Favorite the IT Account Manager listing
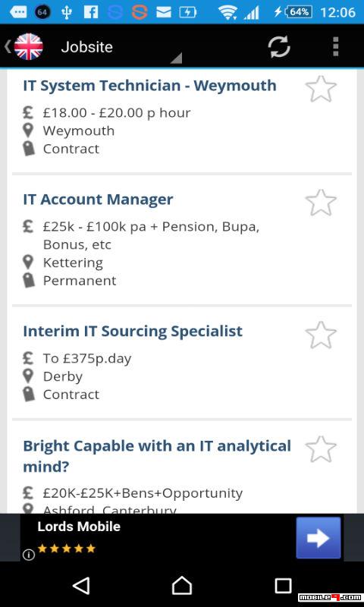The height and width of the screenshot is (607, 364). pos(321,203)
